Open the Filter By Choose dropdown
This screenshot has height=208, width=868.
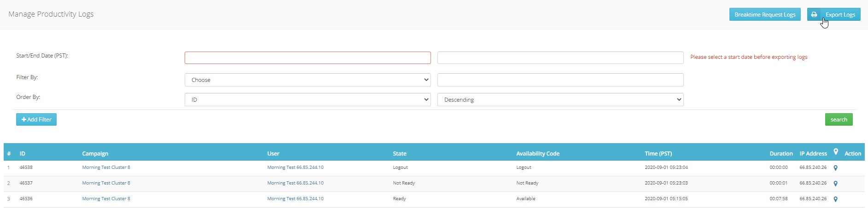[x=307, y=80]
